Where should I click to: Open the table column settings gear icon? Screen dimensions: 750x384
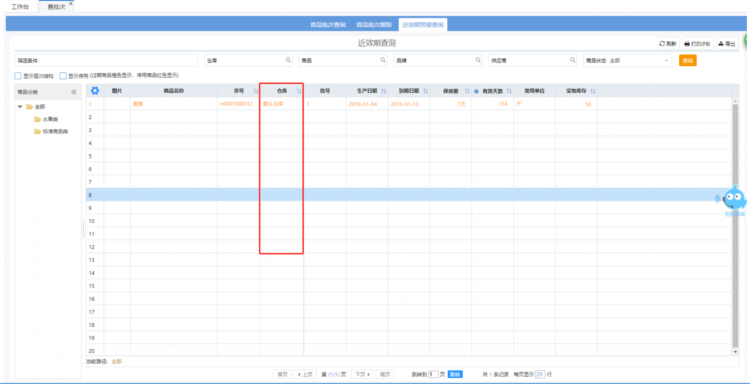[95, 90]
